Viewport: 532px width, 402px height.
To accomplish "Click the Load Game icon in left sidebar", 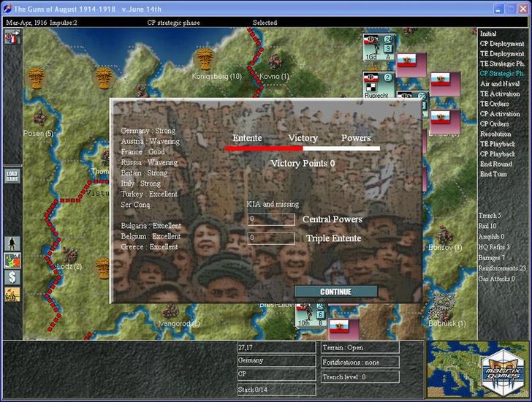I will [12, 176].
